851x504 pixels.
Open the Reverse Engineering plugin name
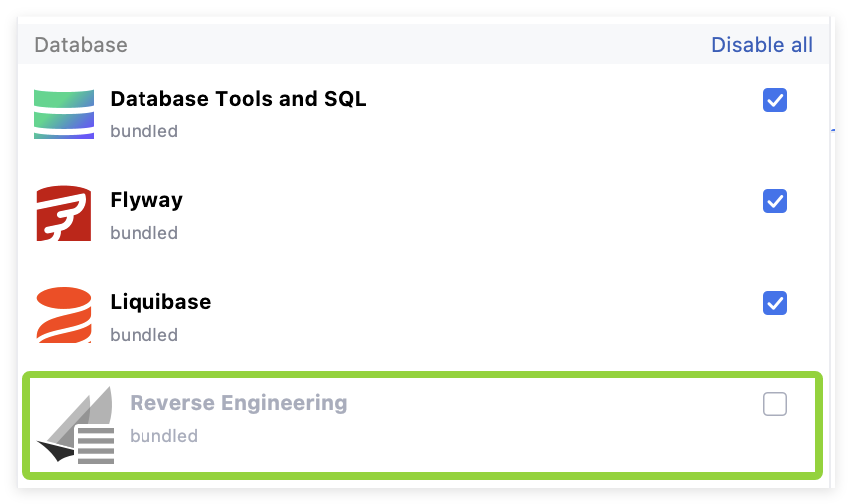[238, 403]
